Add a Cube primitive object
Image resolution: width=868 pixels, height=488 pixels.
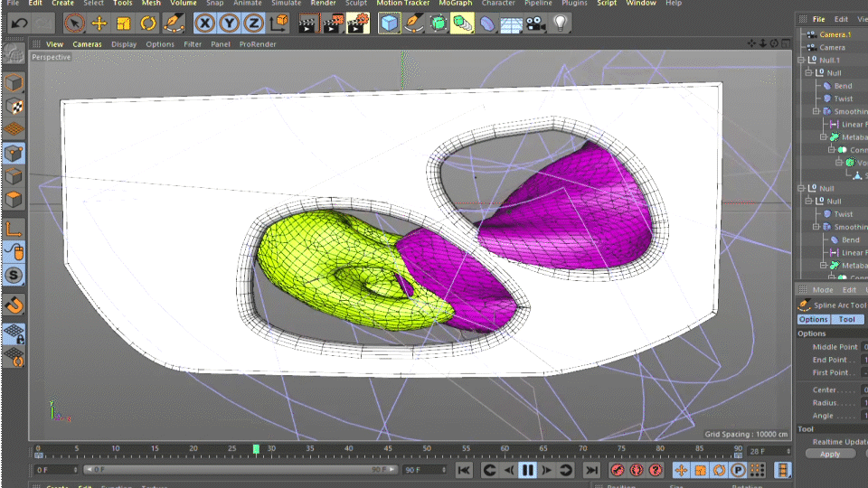coord(390,23)
